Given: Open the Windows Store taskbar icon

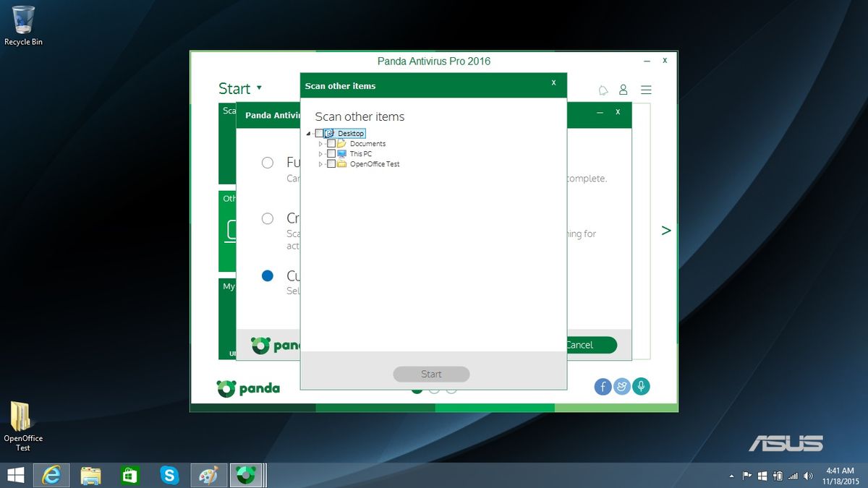Looking at the screenshot, I should click(x=129, y=475).
